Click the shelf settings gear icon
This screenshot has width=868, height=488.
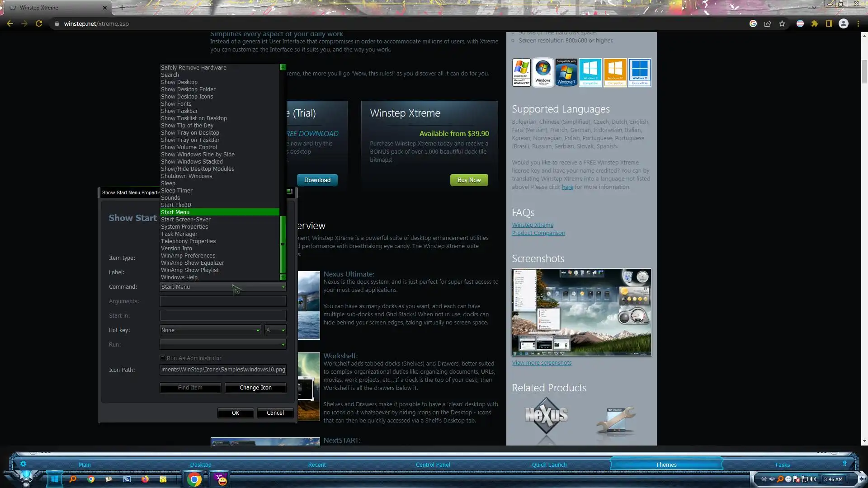[x=23, y=464]
